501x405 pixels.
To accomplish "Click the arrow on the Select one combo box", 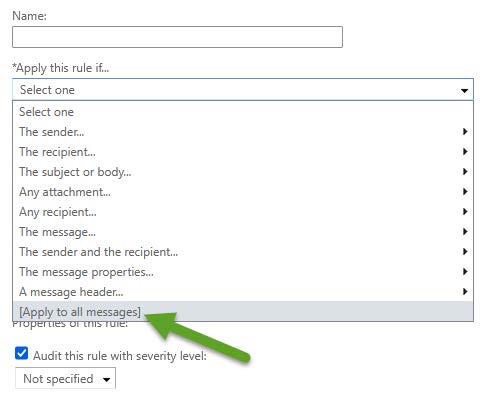I will click(464, 90).
